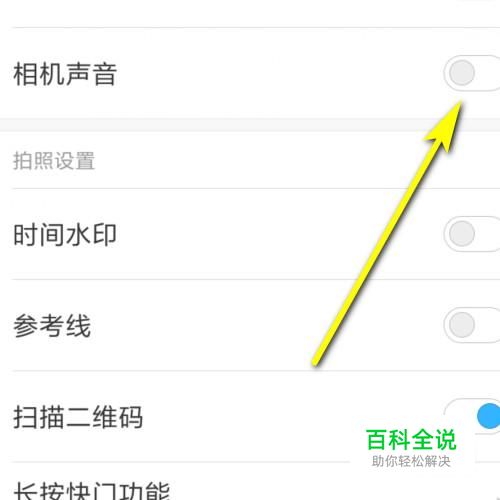Click the yellow arrow's tail end
Image resolution: width=500 pixels, height=500 pixels.
[316, 363]
